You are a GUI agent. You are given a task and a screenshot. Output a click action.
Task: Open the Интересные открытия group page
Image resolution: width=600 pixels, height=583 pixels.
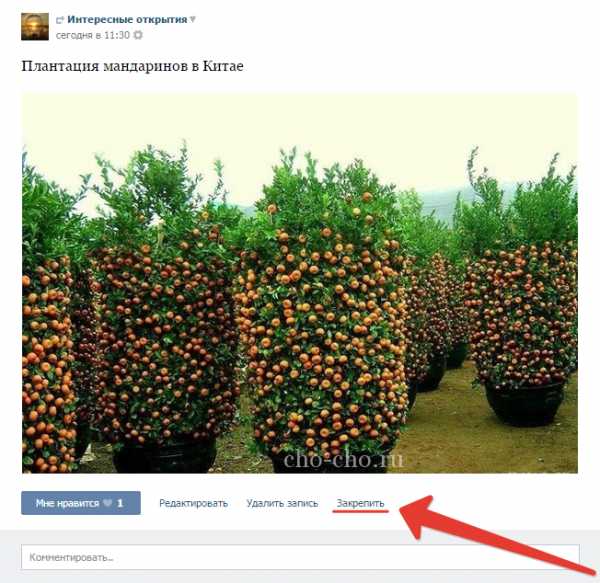click(127, 20)
